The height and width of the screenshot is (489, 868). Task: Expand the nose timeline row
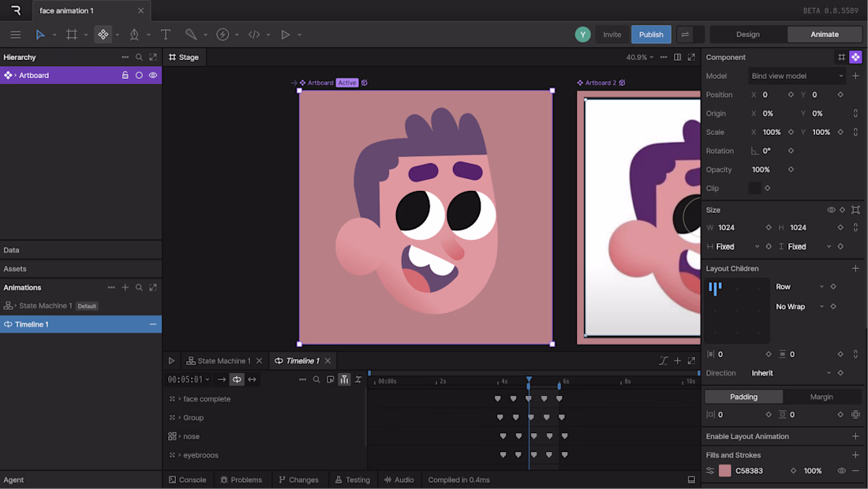[x=179, y=436]
